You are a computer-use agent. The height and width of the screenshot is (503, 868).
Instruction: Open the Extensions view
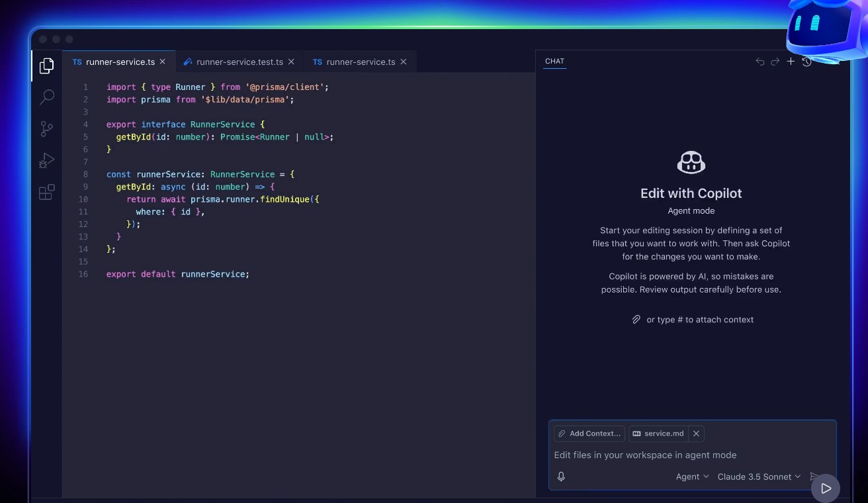[x=46, y=193]
